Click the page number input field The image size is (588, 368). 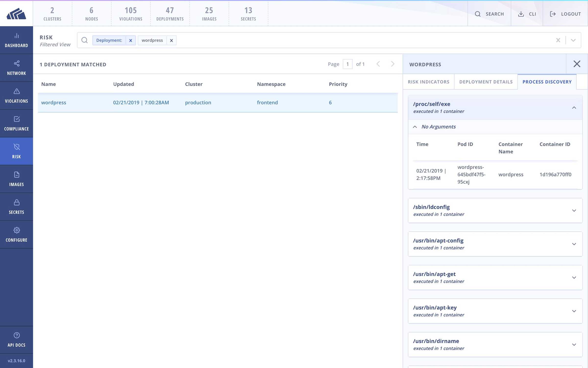347,64
